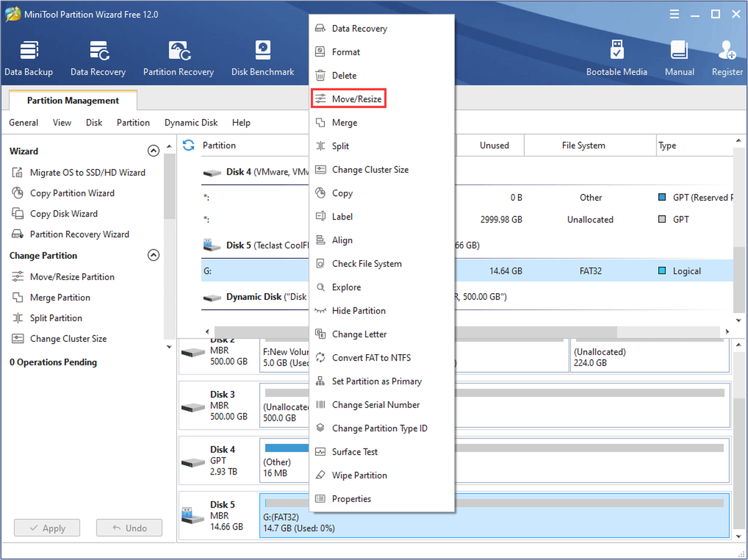Start Disk Benchmark tool

click(x=262, y=59)
